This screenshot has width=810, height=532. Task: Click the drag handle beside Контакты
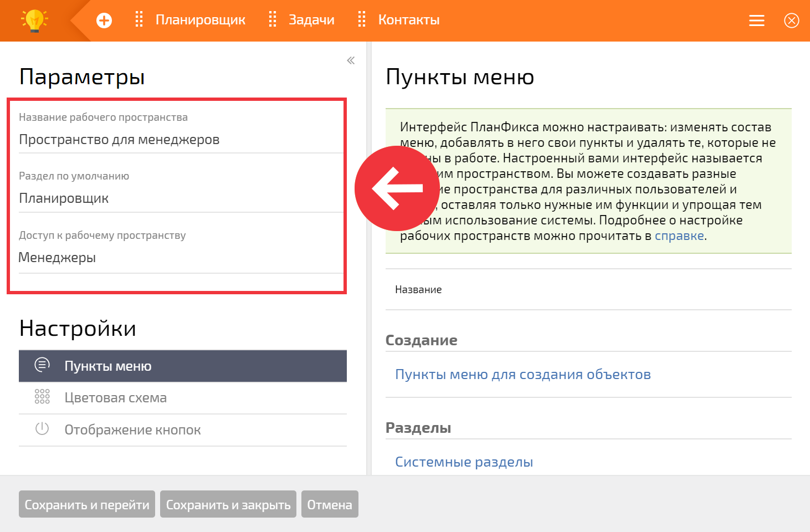362,20
